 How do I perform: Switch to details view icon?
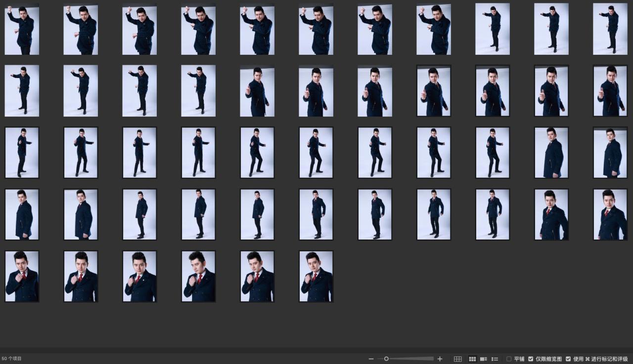(x=484, y=359)
